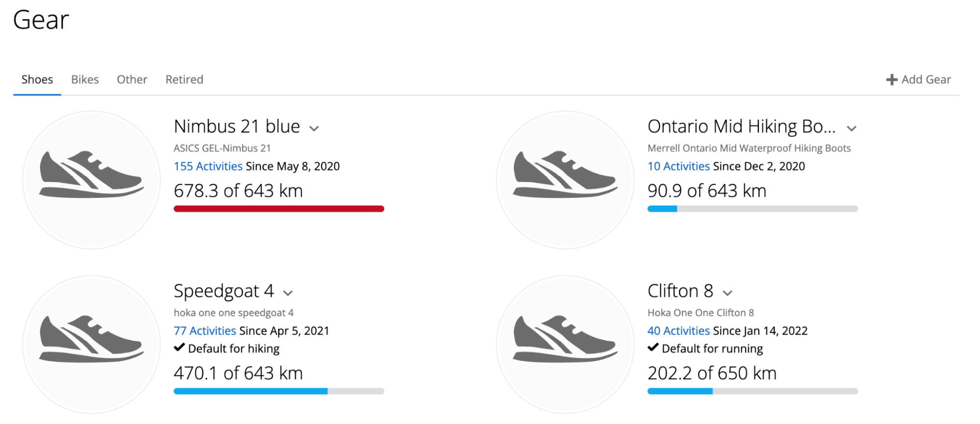Switch to the Bikes tab
The image size is (980, 424).
(85, 79)
